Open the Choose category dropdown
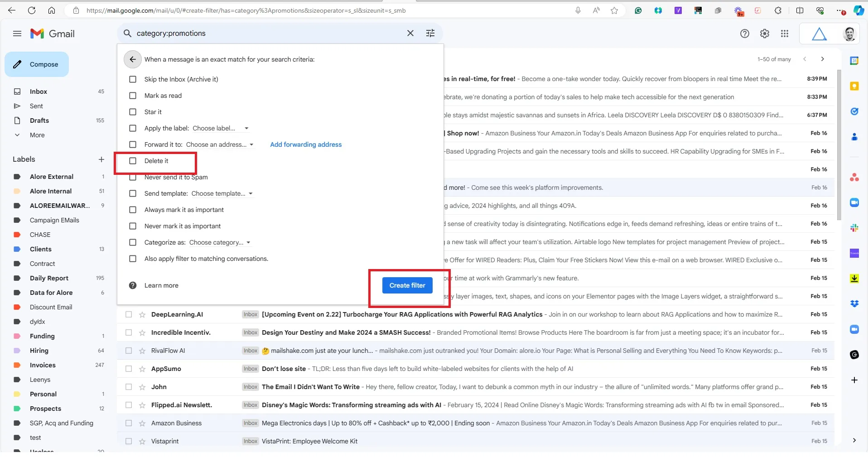The width and height of the screenshot is (868, 462). (x=220, y=242)
